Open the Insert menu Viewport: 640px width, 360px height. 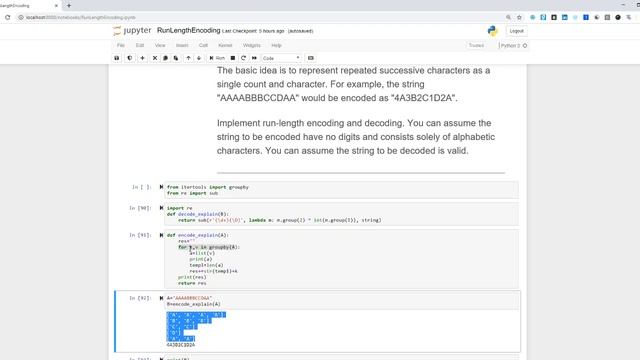(182, 45)
